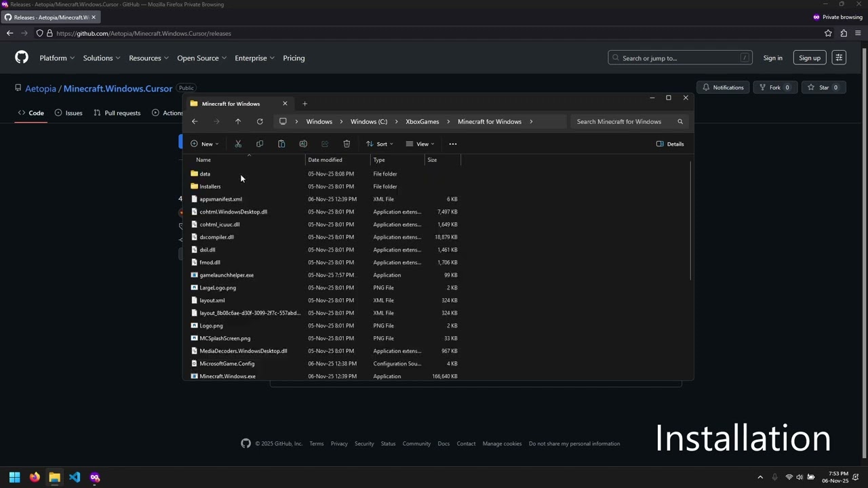The width and height of the screenshot is (868, 488).
Task: Select the data folder row
Action: click(325, 174)
